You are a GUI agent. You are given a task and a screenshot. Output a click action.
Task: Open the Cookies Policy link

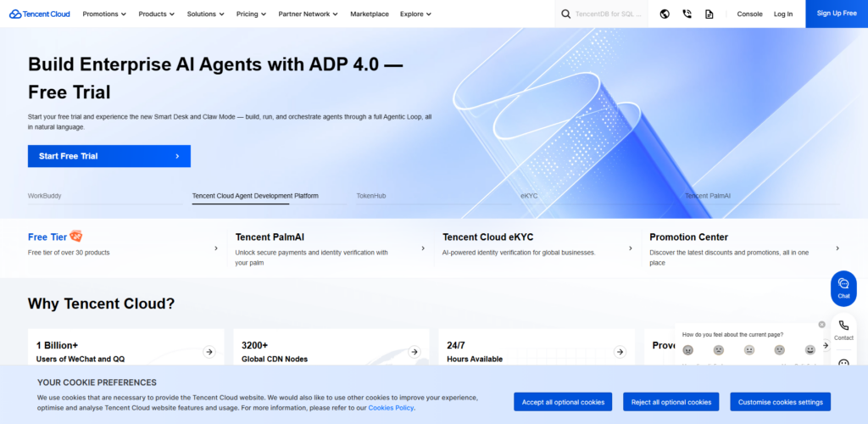tap(391, 408)
